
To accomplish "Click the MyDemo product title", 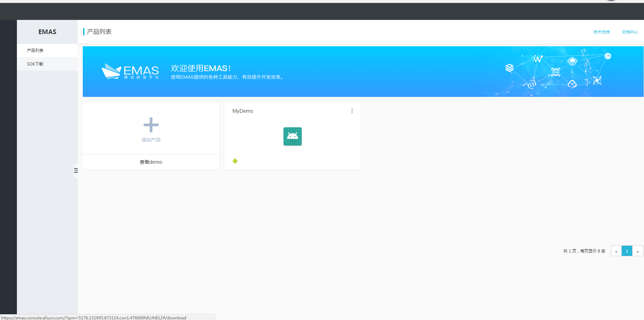I will [x=243, y=111].
